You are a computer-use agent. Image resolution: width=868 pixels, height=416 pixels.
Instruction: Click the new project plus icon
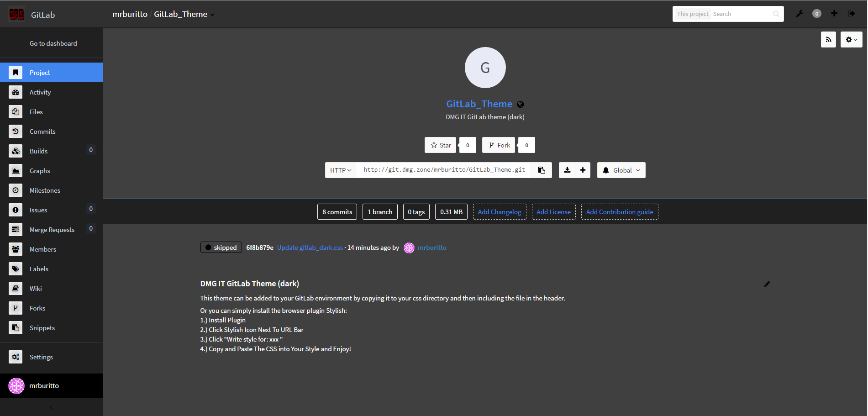834,14
